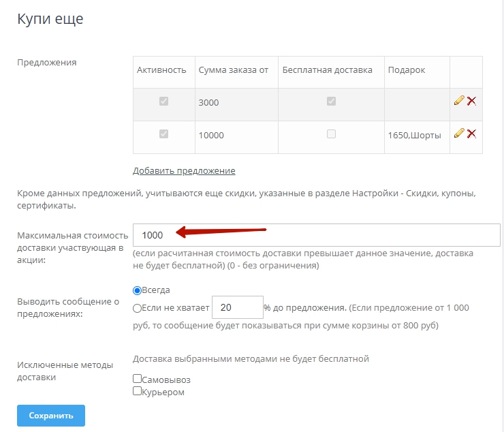
Task: Click the 'Сумма заказа от' column header
Action: pos(233,70)
